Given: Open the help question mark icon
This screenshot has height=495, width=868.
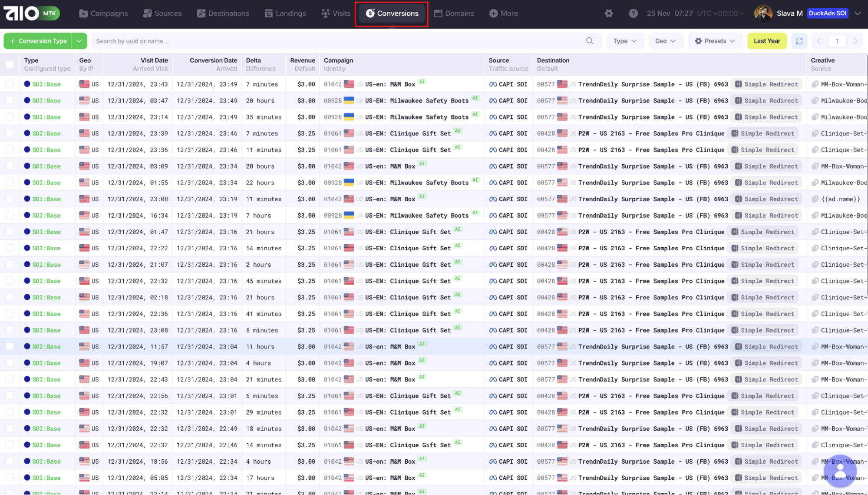Looking at the screenshot, I should 633,13.
